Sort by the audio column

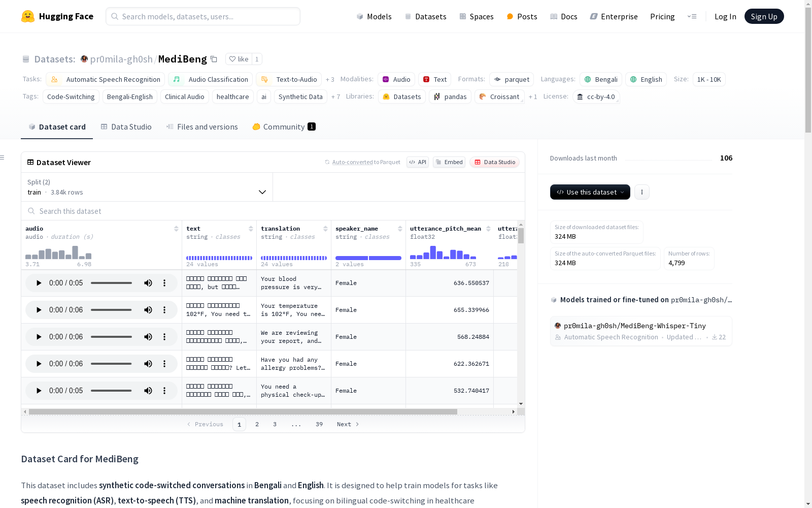(x=176, y=229)
